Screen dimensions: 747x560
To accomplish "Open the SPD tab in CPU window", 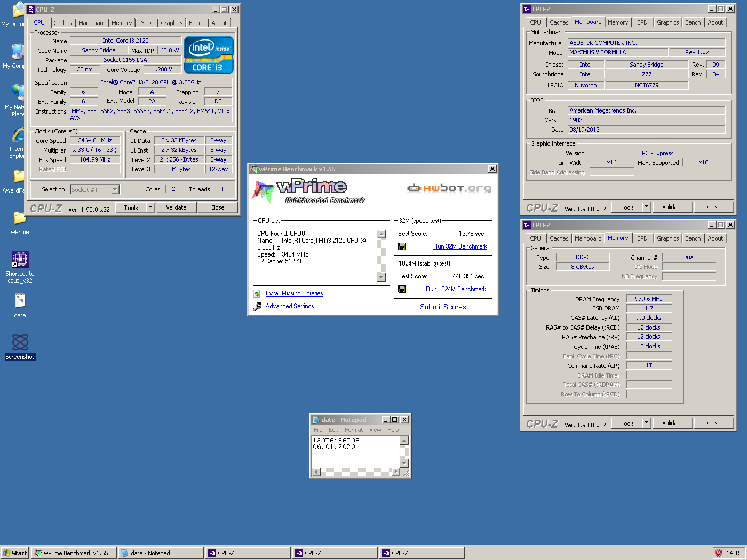I will 146,23.
